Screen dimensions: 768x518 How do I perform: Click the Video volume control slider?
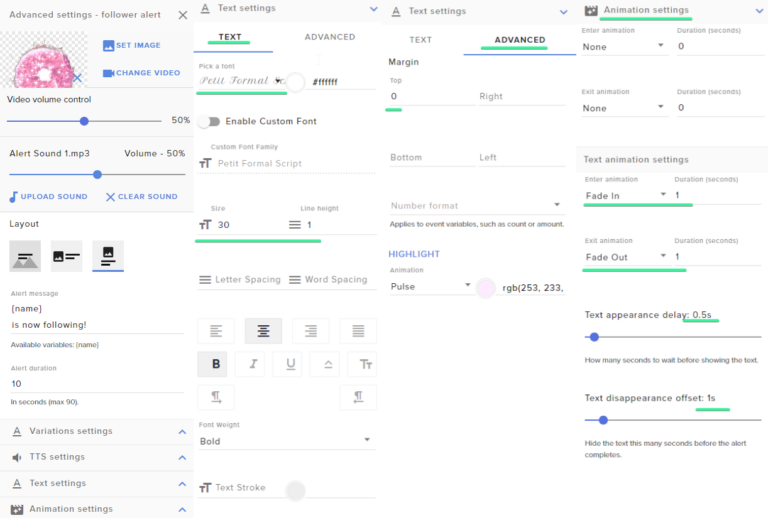click(84, 120)
